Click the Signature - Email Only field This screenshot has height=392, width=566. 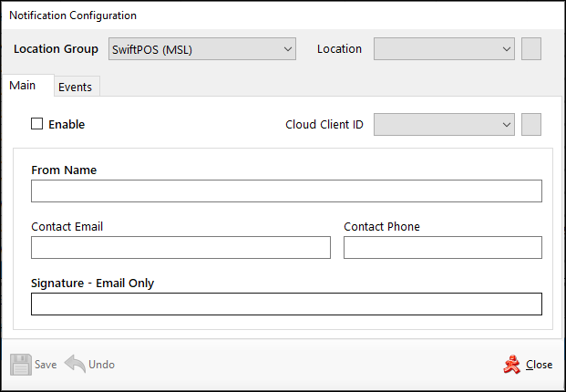pos(286,304)
